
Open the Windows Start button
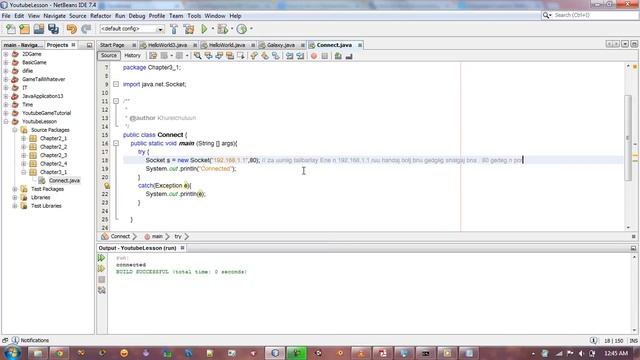tap(12, 353)
